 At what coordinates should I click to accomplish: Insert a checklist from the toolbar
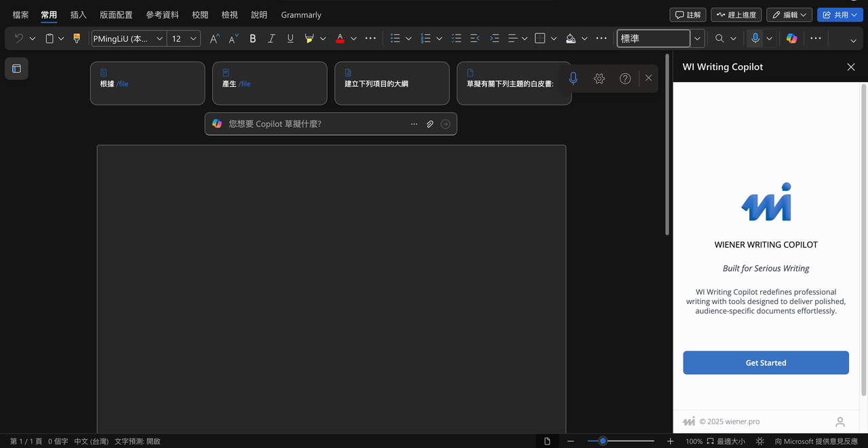456,39
